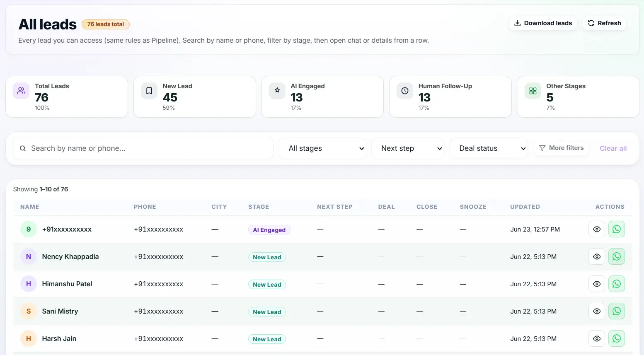644x355 pixels.
Task: Select the Other Stages 5 card
Action: coord(578,97)
